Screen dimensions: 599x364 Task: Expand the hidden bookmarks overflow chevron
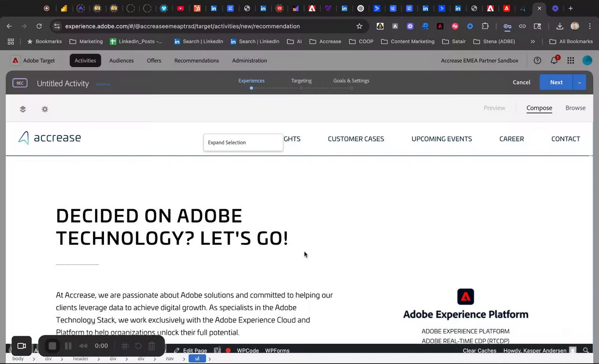(533, 41)
